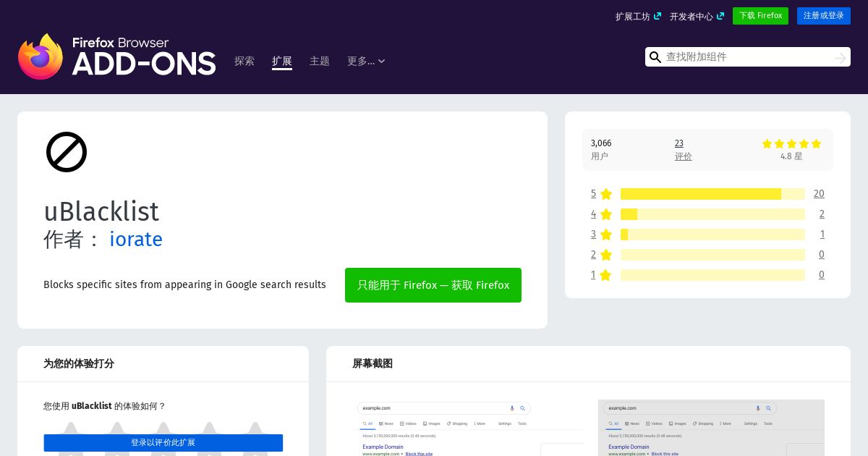Submit search with the arrow icon
Viewport: 868px width, 456px height.
click(x=840, y=57)
